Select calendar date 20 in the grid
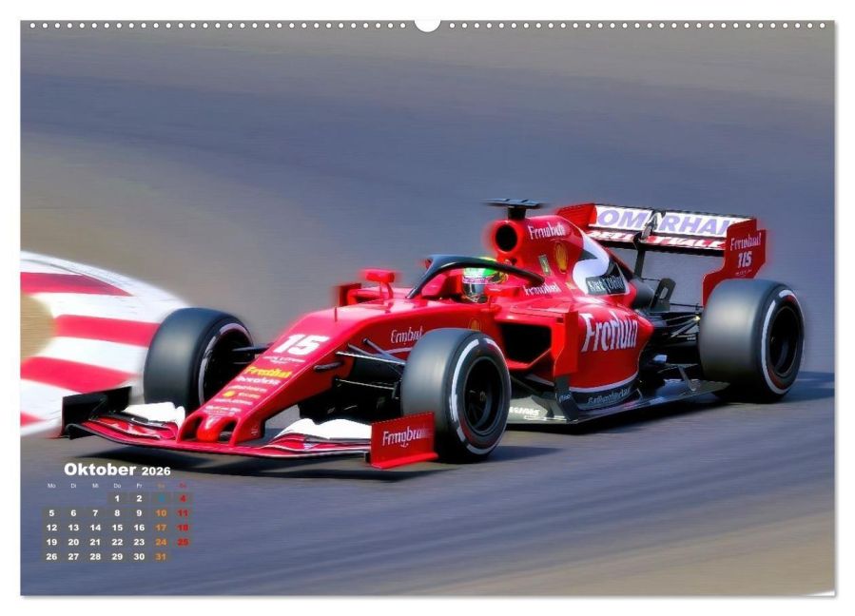 pos(73,543)
